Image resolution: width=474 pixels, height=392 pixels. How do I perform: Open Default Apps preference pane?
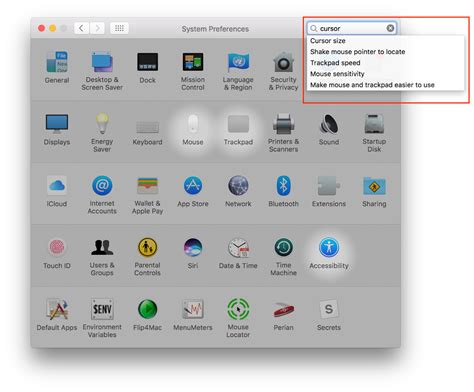coord(57,315)
